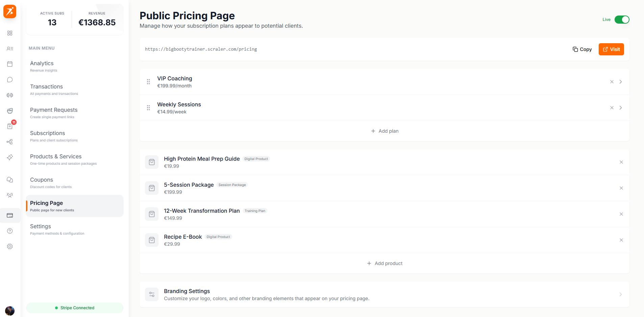644x317 pixels.
Task: Remove the Recipe E-Book product
Action: click(x=621, y=240)
